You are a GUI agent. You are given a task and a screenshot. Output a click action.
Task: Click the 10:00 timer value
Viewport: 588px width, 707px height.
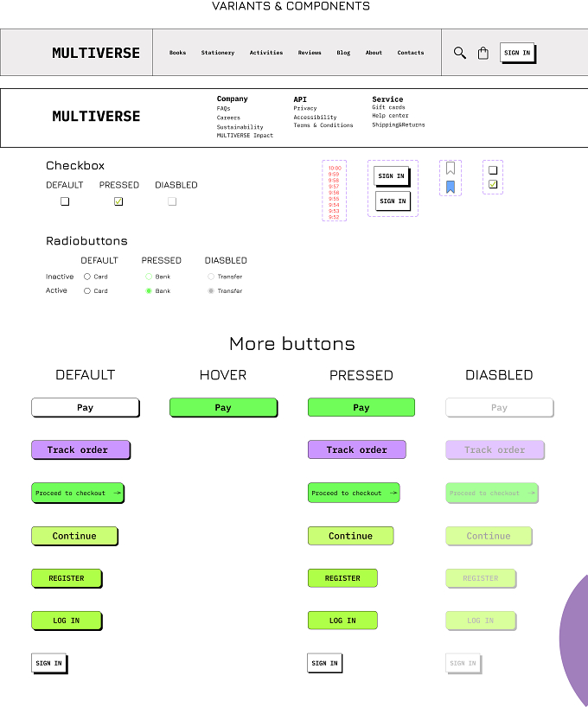pos(335,169)
